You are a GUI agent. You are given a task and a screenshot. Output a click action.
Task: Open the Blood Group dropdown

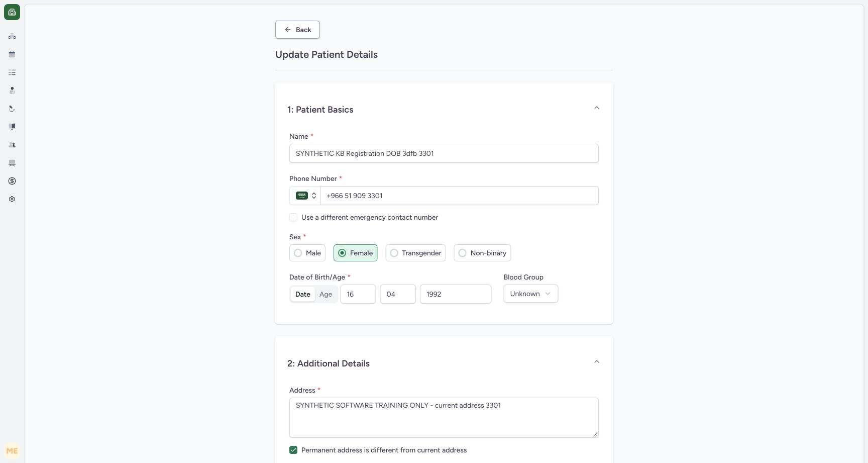530,294
